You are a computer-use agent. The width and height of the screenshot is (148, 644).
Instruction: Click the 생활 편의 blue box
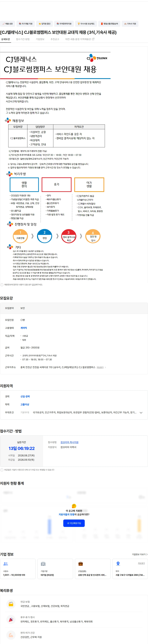tap(24, 185)
